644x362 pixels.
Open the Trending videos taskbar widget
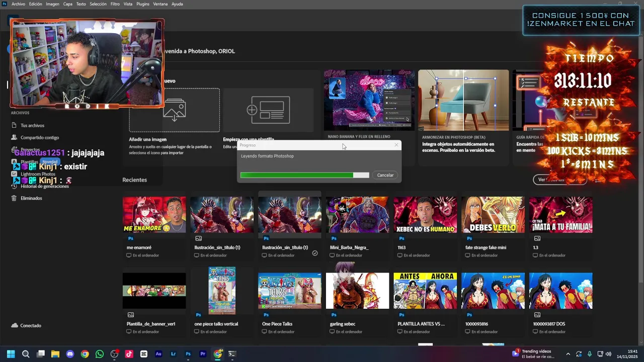(533, 354)
